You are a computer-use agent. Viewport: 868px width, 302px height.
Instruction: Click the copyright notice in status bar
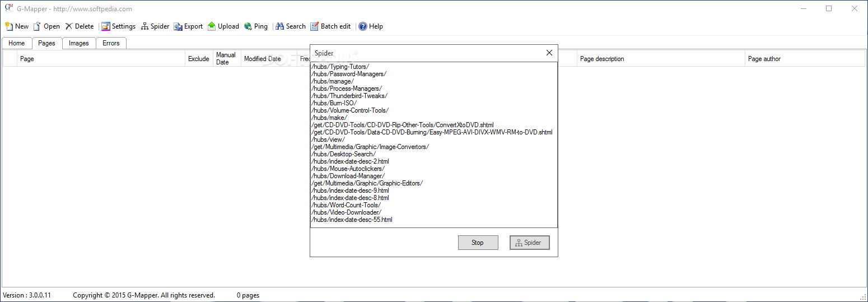[x=144, y=295]
